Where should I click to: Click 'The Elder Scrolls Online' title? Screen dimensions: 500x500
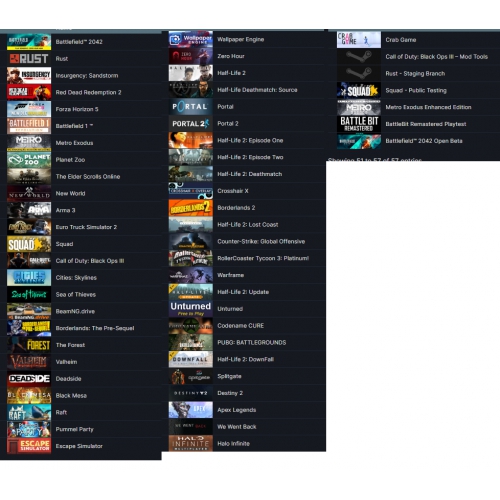(x=88, y=177)
